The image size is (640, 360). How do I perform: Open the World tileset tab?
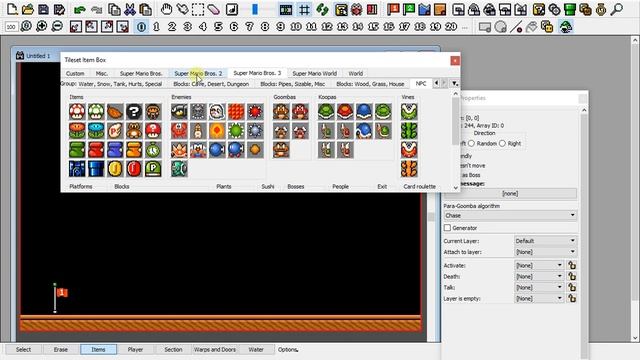tap(356, 73)
